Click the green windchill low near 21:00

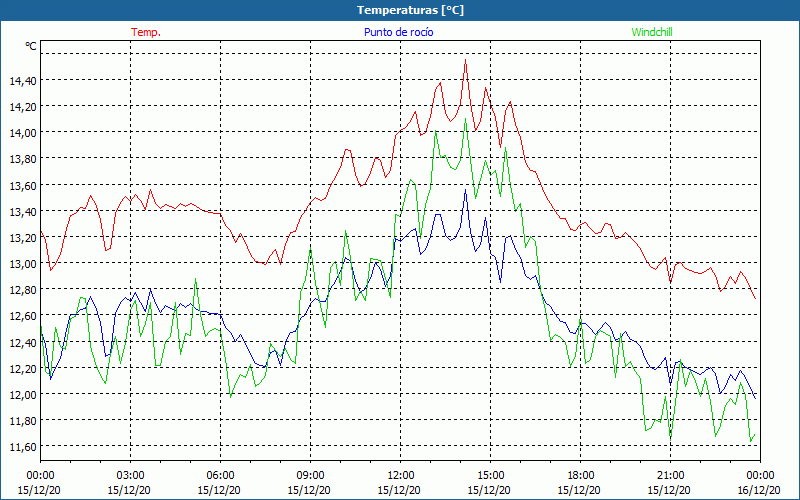click(x=670, y=438)
